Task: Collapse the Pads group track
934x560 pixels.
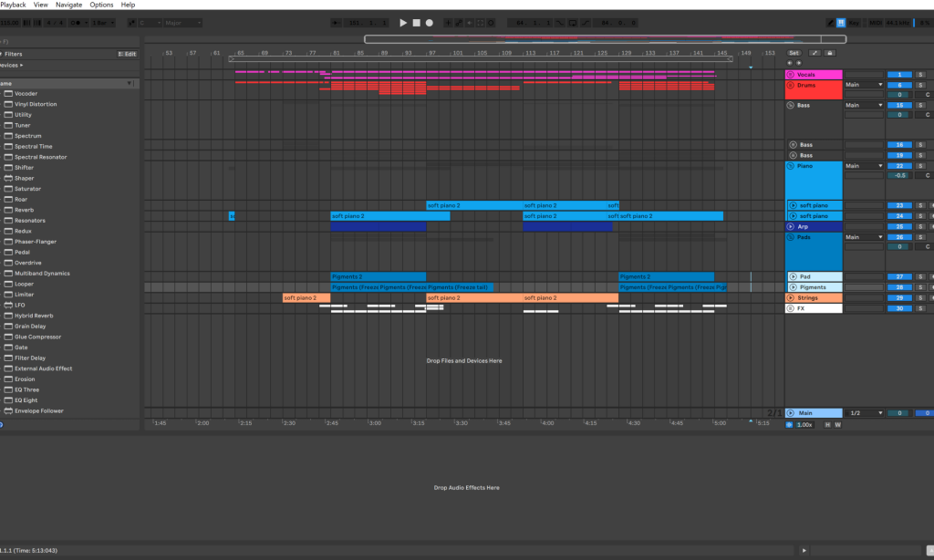Action: coord(791,237)
